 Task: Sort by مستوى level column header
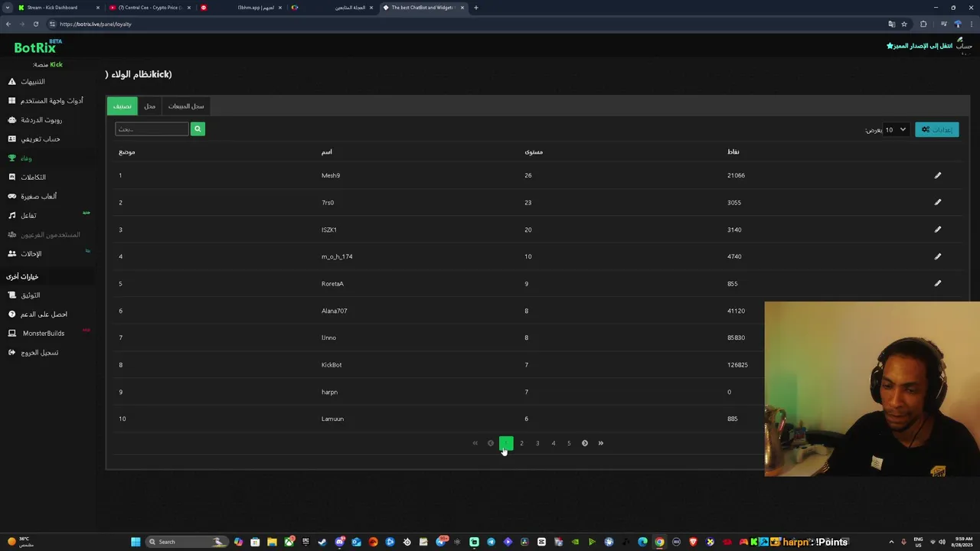click(x=534, y=152)
